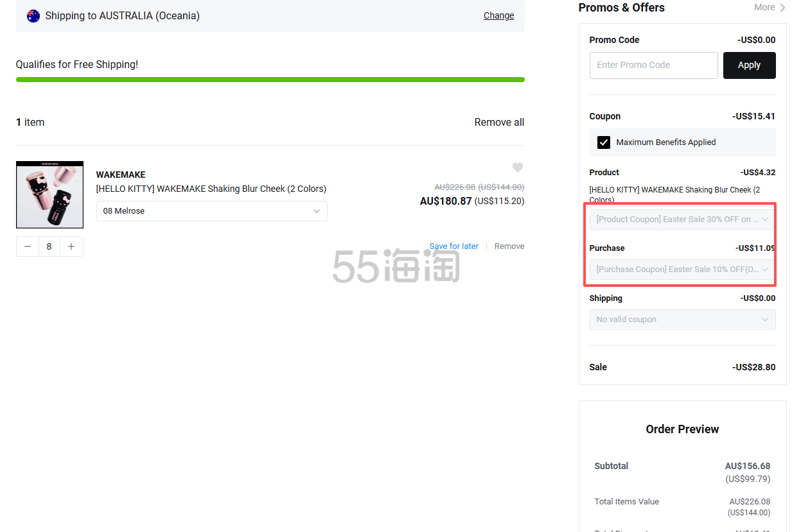Open the Shaking Blur Cheek product title

coord(211,189)
